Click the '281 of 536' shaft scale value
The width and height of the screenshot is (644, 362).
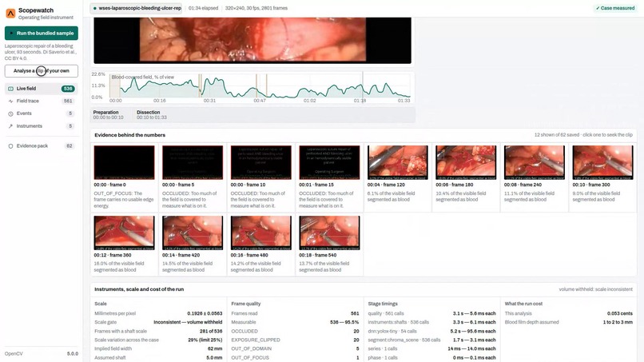pyautogui.click(x=211, y=331)
